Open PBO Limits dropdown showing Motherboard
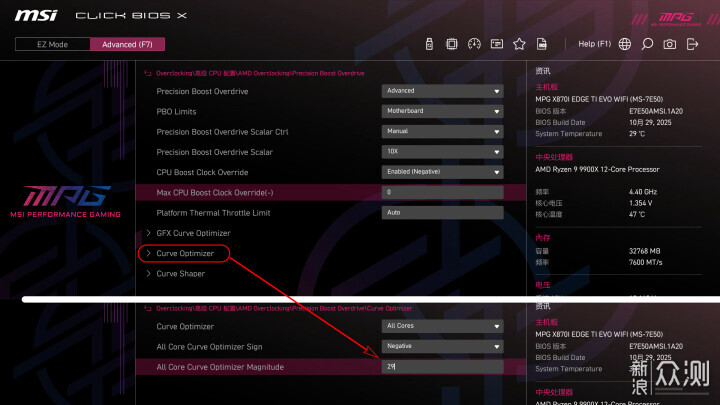720x405 pixels. [442, 111]
